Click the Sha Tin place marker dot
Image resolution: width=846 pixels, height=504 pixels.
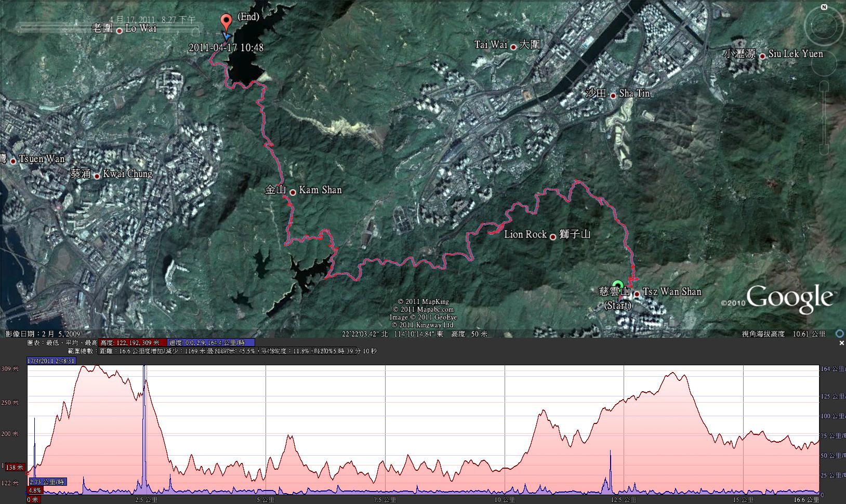pyautogui.click(x=613, y=95)
